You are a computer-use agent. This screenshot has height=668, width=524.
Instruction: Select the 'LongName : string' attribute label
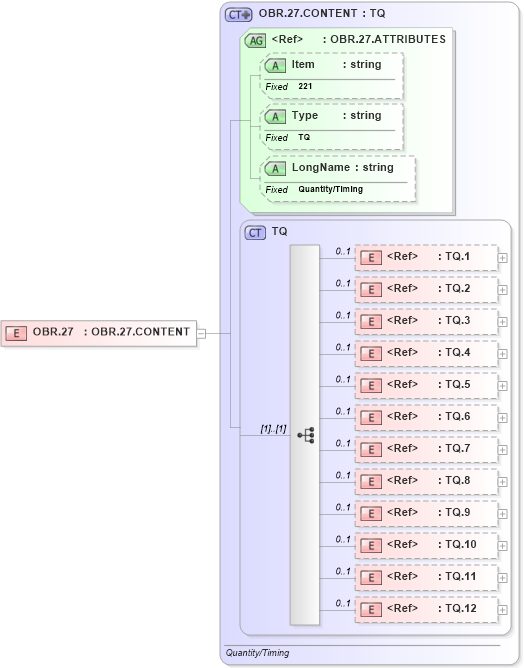pos(343,167)
